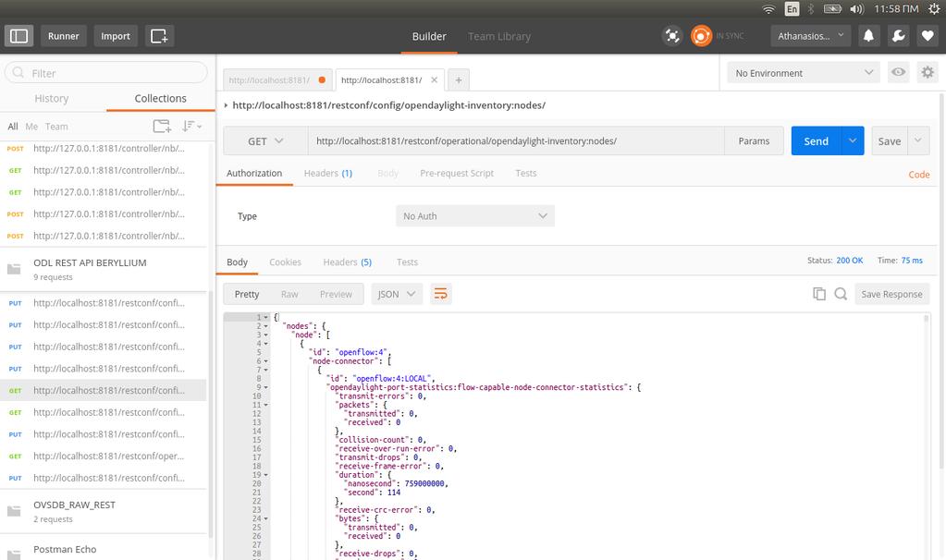
Task: Close the active localhost:8181 tab
Action: click(x=434, y=79)
